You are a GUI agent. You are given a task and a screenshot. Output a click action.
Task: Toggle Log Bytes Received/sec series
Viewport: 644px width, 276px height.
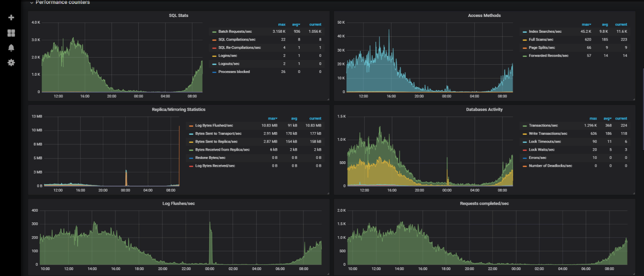pyautogui.click(x=215, y=166)
